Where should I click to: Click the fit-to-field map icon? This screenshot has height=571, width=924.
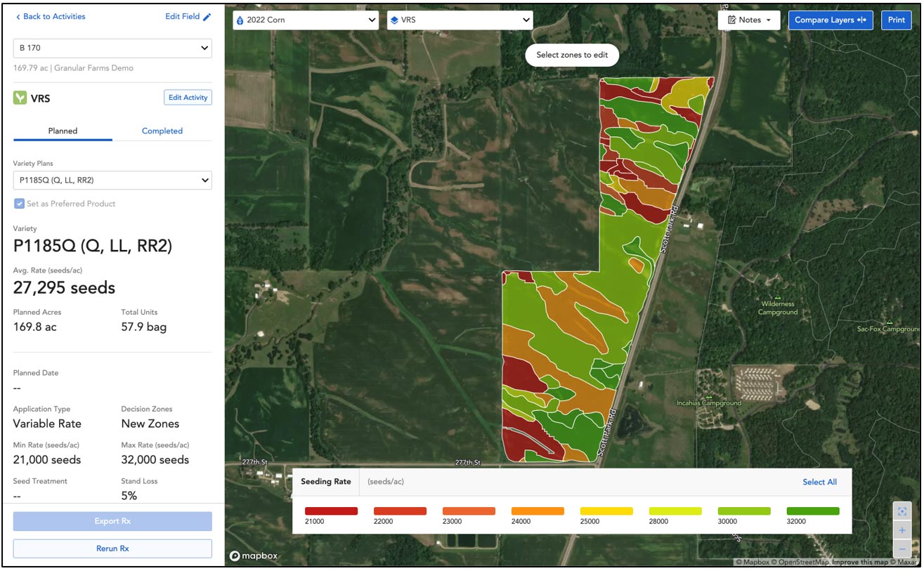tap(902, 511)
